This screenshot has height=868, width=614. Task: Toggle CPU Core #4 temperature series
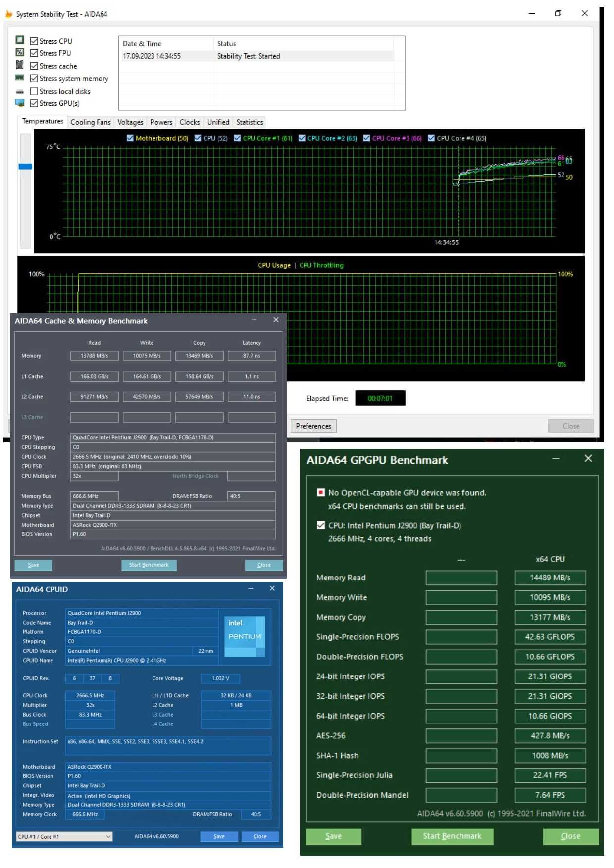[x=431, y=138]
